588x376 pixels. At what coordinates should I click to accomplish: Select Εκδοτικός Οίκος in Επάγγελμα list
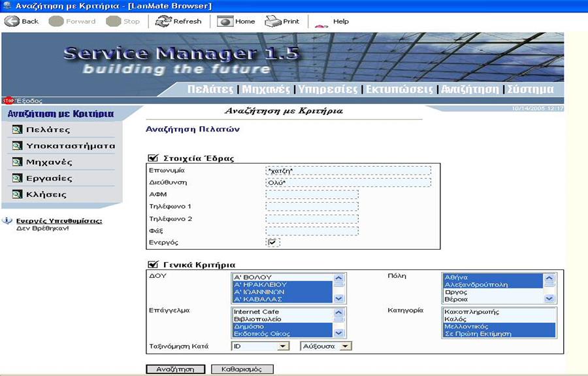(x=282, y=333)
